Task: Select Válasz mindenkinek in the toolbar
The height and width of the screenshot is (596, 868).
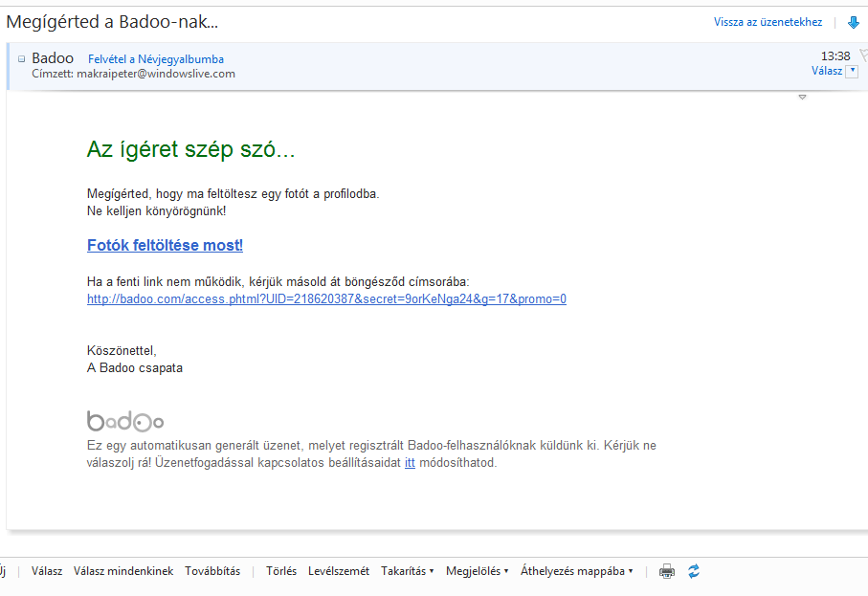Action: (x=123, y=571)
